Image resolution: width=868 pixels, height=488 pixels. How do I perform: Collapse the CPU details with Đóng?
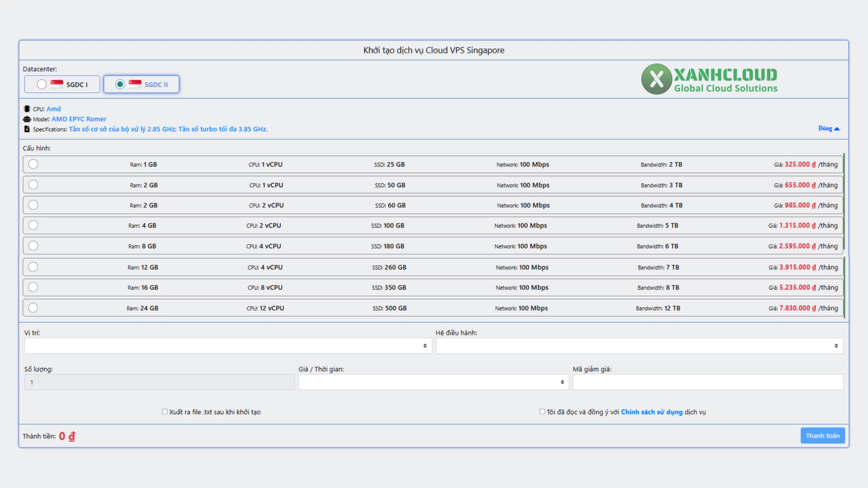point(825,128)
